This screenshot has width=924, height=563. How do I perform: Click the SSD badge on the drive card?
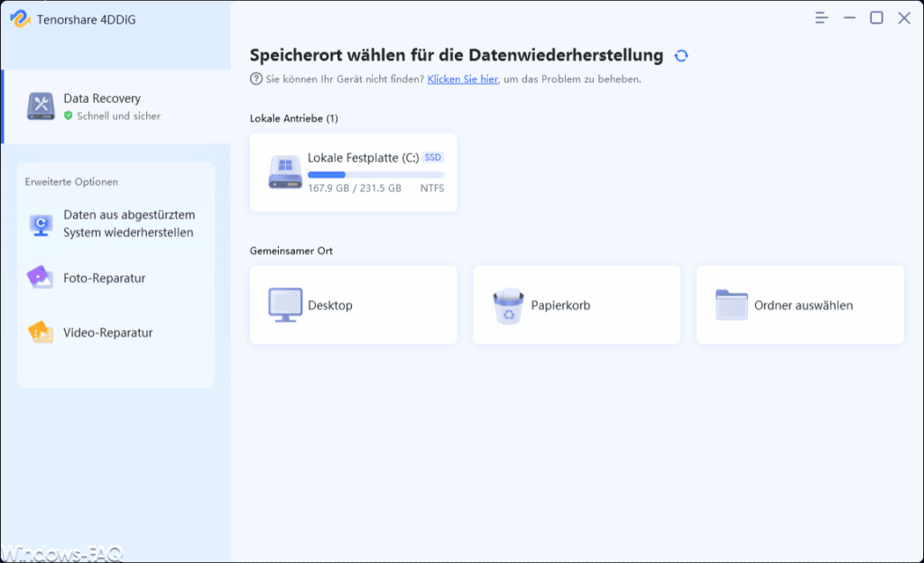coord(433,157)
